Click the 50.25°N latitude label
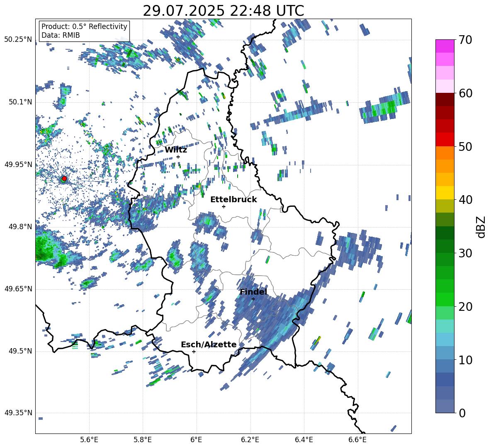 coord(18,40)
